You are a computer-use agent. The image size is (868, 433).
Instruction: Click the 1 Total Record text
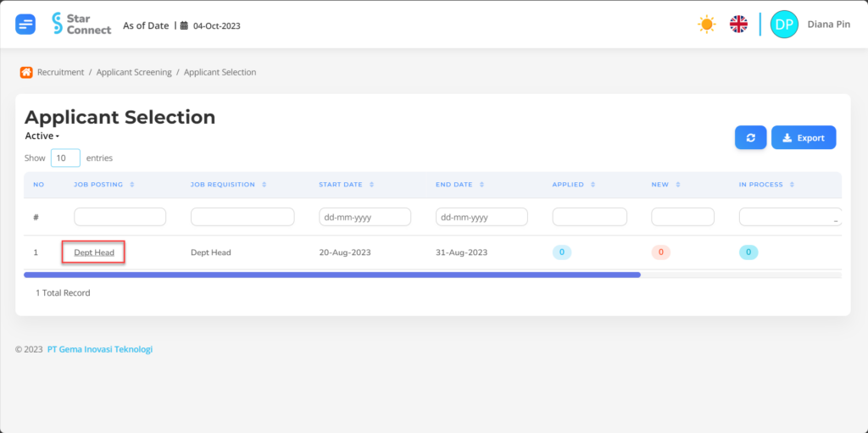(x=63, y=293)
